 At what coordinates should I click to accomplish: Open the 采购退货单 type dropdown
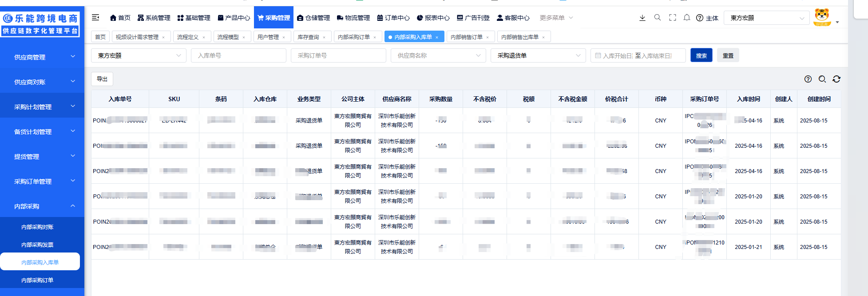tap(538, 55)
